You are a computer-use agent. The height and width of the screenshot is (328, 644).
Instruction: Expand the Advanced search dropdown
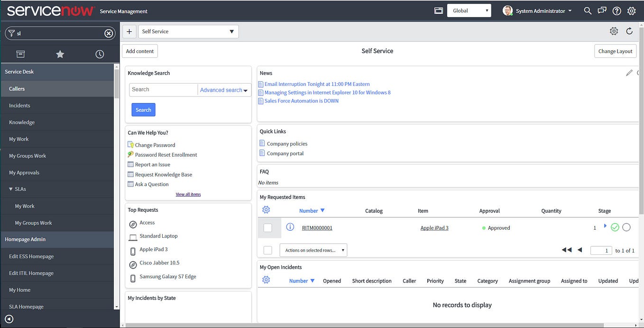pos(223,90)
